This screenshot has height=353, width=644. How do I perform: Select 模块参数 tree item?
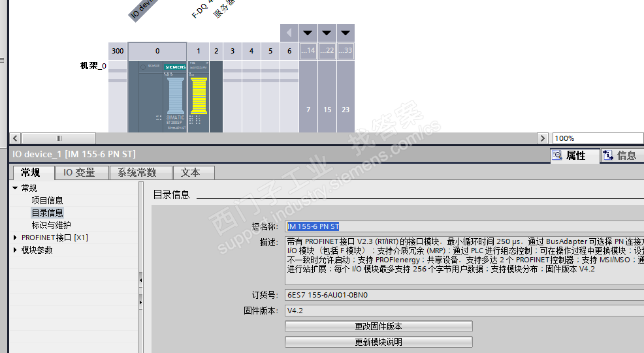pos(37,250)
